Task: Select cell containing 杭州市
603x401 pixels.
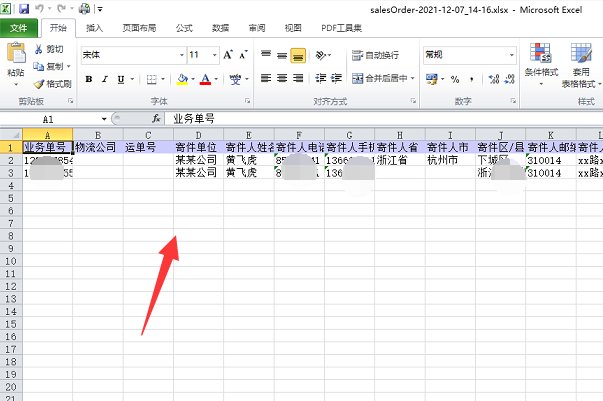Action: [450, 160]
